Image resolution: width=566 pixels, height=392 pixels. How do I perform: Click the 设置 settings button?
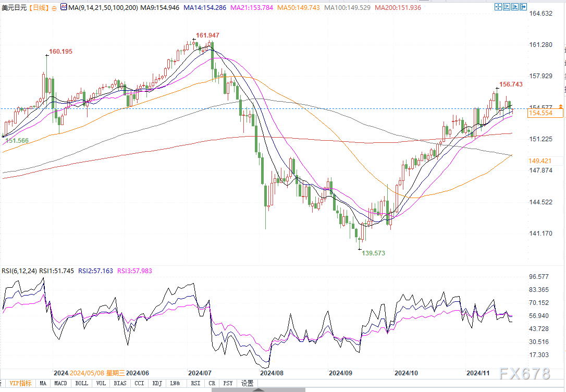[x=247, y=383]
